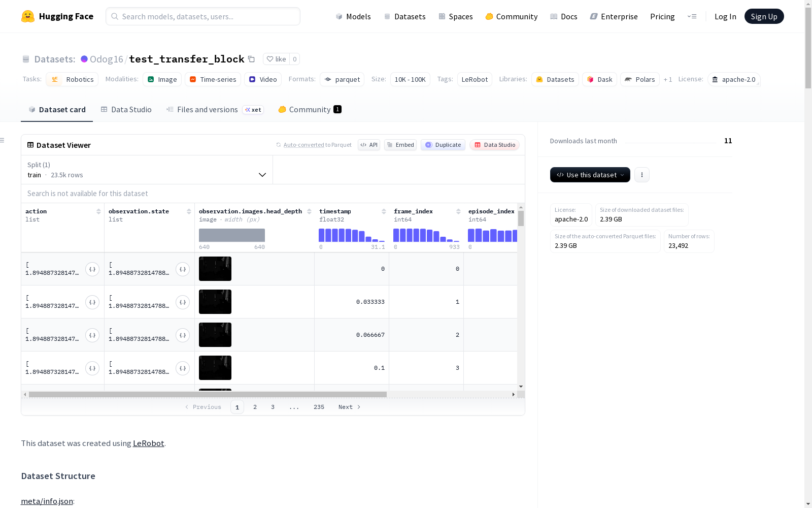Viewport: 812px width, 508px height.
Task: Go to the Next table page
Action: (349, 407)
